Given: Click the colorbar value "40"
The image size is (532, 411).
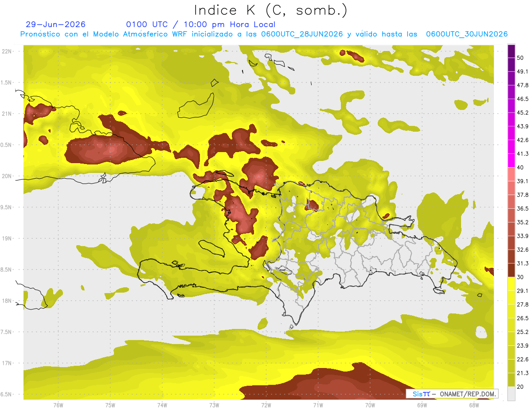Looking at the screenshot, I should [x=520, y=168].
